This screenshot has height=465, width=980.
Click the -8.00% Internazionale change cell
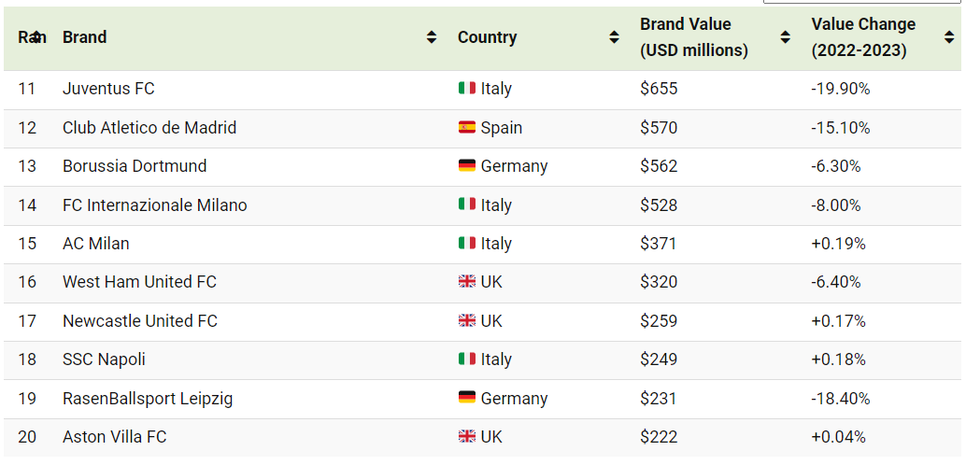coord(835,205)
